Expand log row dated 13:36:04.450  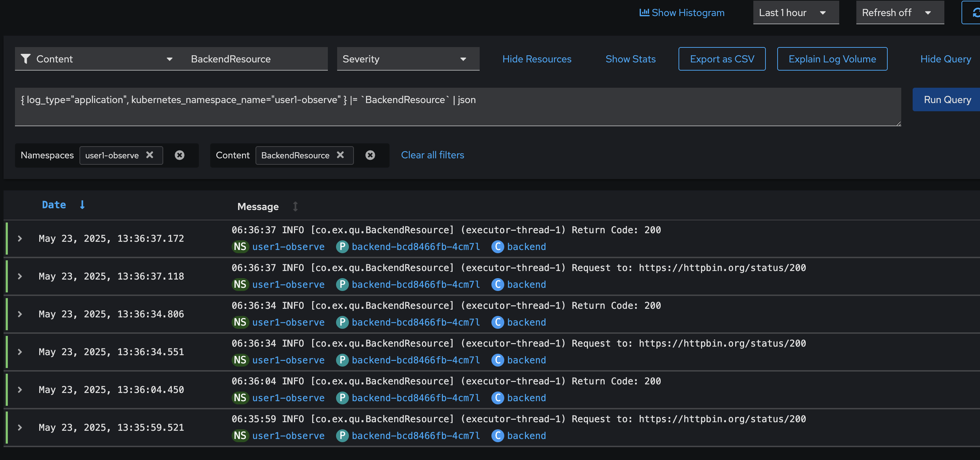(20, 389)
